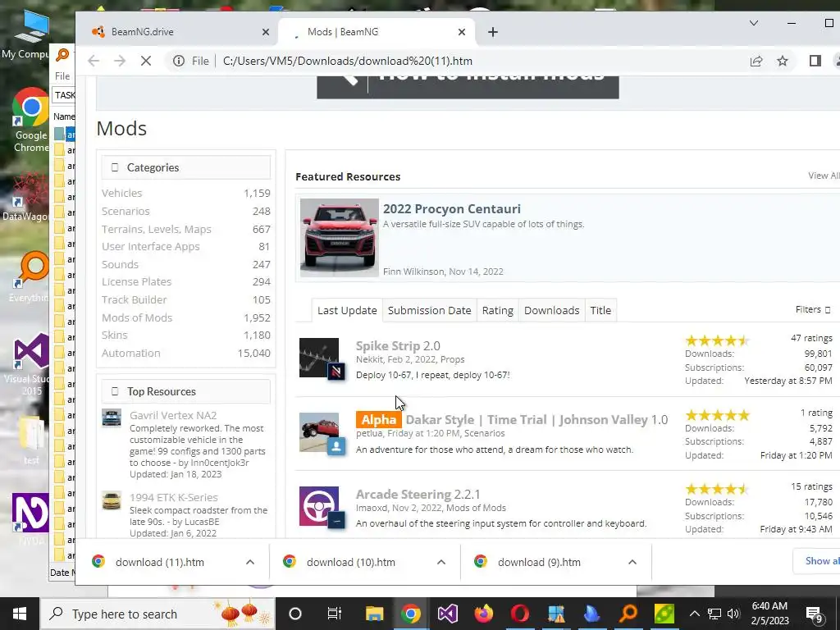
Task: Open the Windows Start menu
Action: 20,614
